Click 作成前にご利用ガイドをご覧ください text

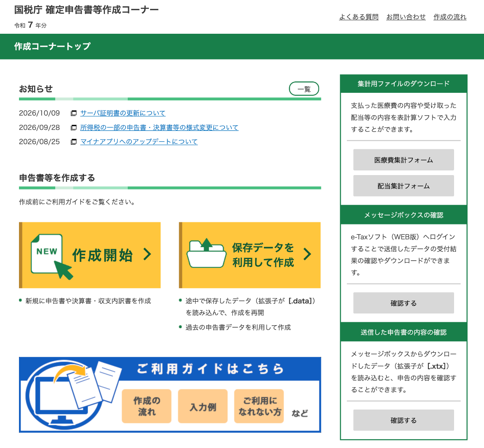77,202
